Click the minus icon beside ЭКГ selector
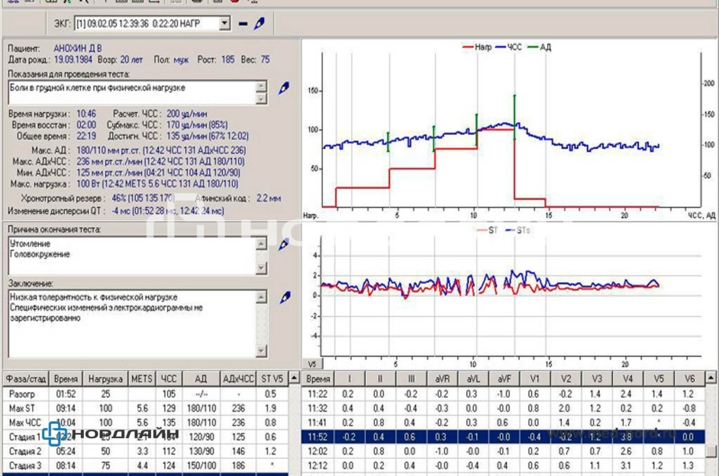 point(243,22)
